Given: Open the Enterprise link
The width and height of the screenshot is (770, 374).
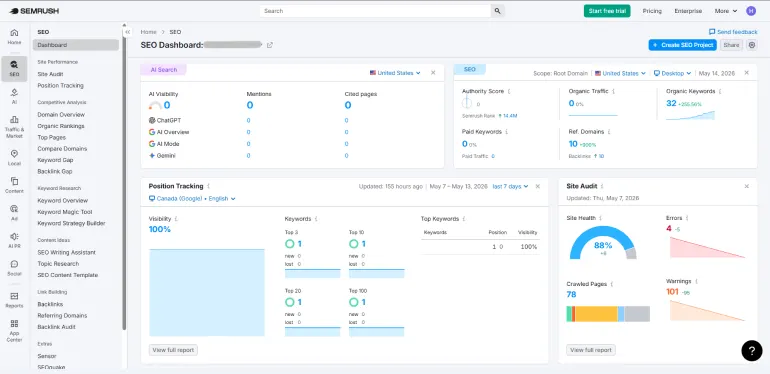Looking at the screenshot, I should point(688,11).
